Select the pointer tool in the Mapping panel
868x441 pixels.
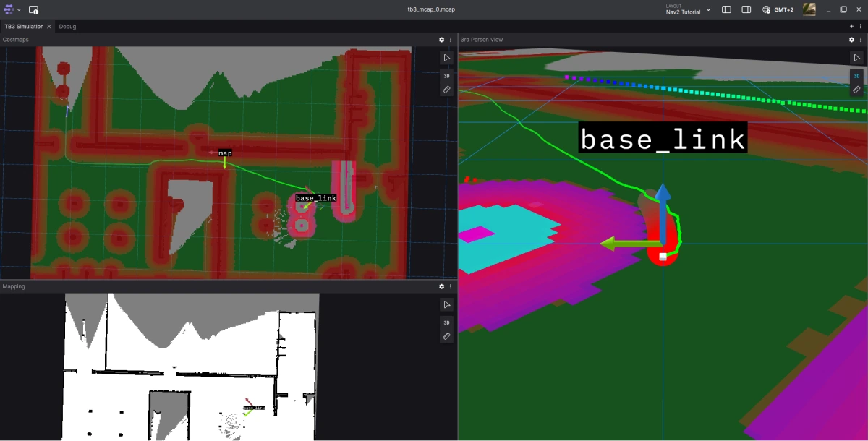point(446,304)
